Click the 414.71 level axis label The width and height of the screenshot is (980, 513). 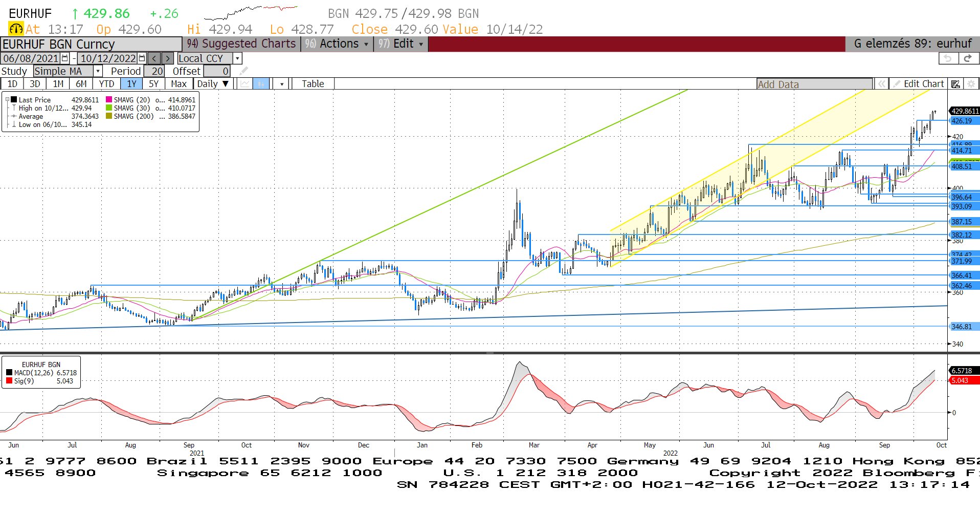(964, 151)
